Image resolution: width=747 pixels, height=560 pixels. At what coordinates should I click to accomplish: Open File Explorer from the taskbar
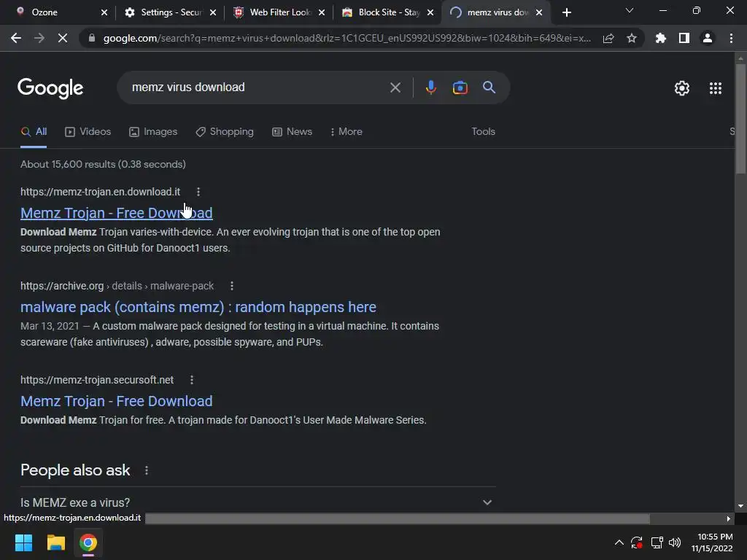(55, 542)
